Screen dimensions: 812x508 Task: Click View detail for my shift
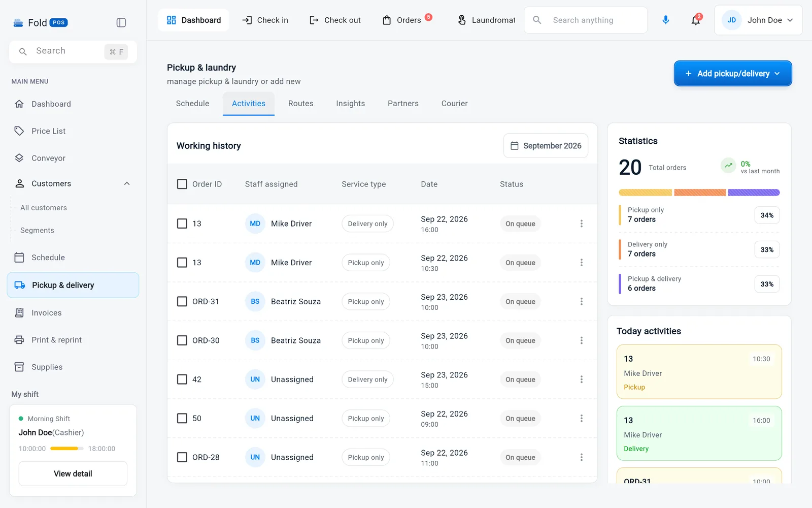click(x=73, y=473)
